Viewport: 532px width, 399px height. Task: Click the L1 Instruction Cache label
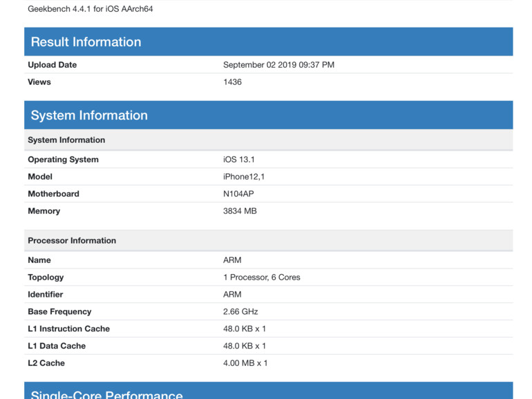[x=69, y=329]
